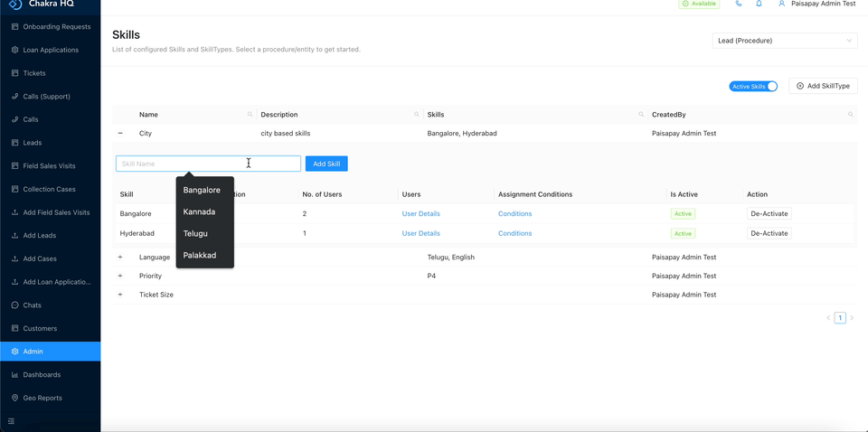Click the Add Skill button
The width and height of the screenshot is (868, 432).
(x=326, y=164)
